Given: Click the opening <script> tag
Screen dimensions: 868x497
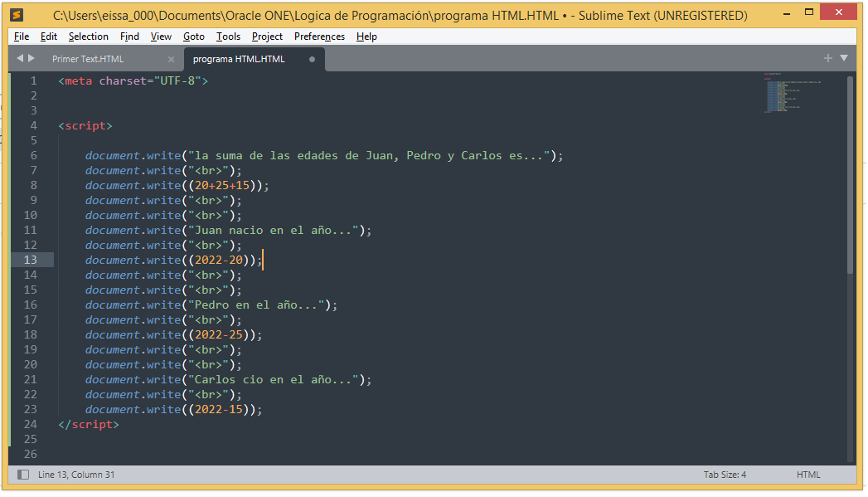Looking at the screenshot, I should tap(85, 126).
